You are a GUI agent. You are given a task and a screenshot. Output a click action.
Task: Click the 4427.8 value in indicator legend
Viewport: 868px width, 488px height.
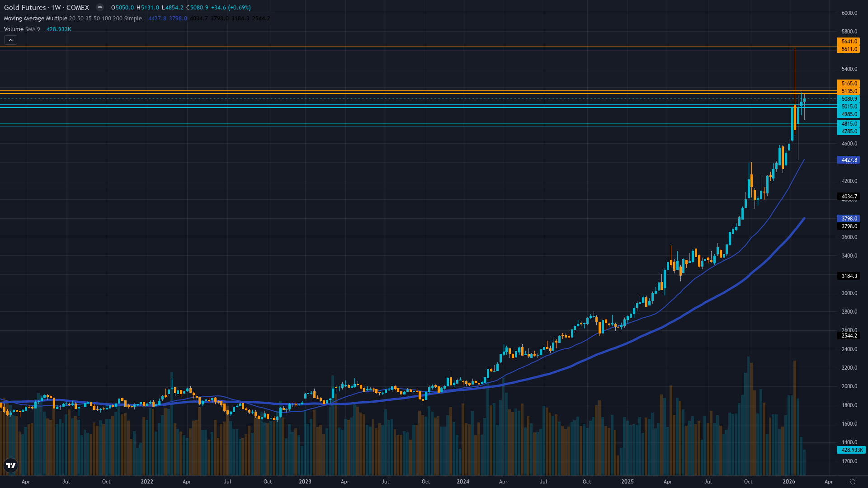click(157, 19)
